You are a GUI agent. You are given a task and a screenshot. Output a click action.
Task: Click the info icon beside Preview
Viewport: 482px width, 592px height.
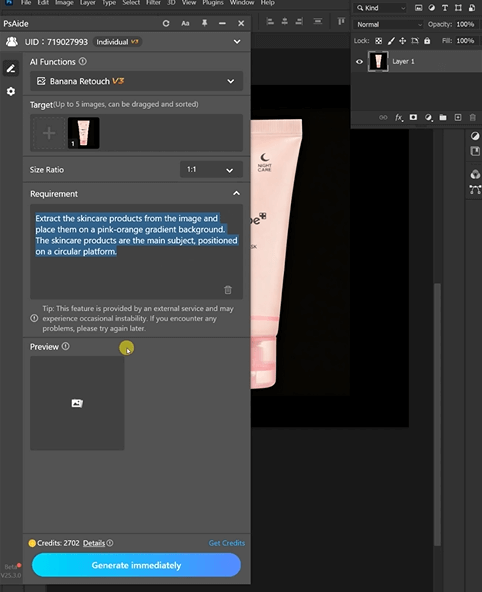point(66,346)
